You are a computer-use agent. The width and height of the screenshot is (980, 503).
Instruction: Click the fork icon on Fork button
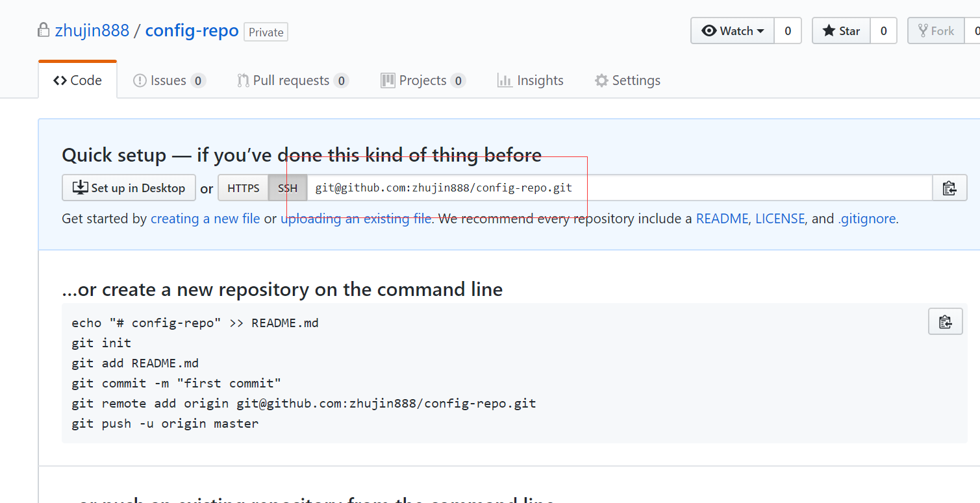pos(923,31)
